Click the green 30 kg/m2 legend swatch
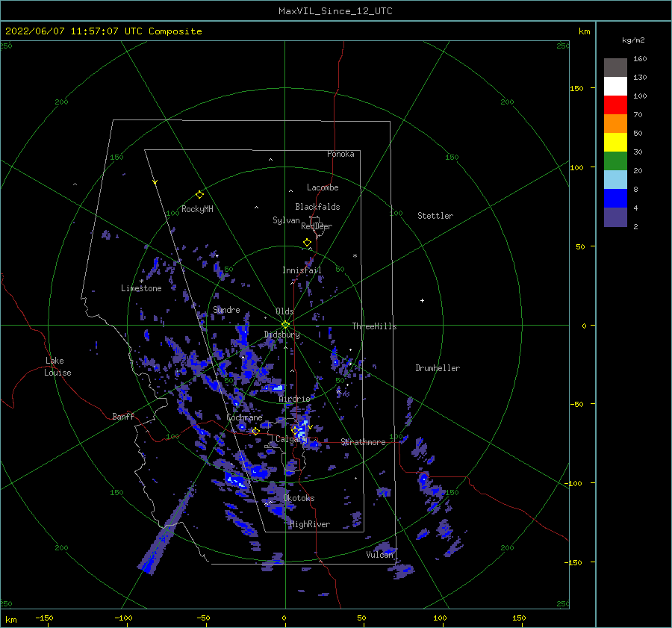 coord(615,161)
